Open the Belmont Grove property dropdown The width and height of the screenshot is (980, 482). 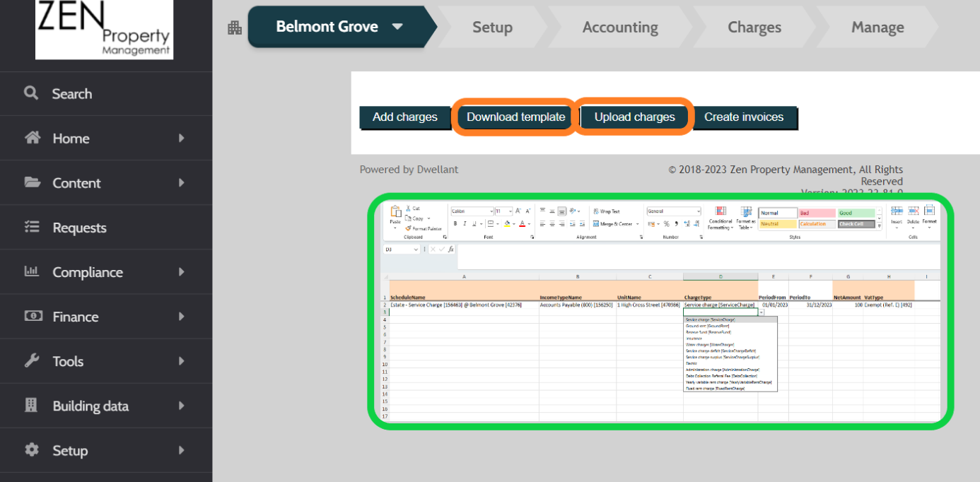(x=397, y=26)
